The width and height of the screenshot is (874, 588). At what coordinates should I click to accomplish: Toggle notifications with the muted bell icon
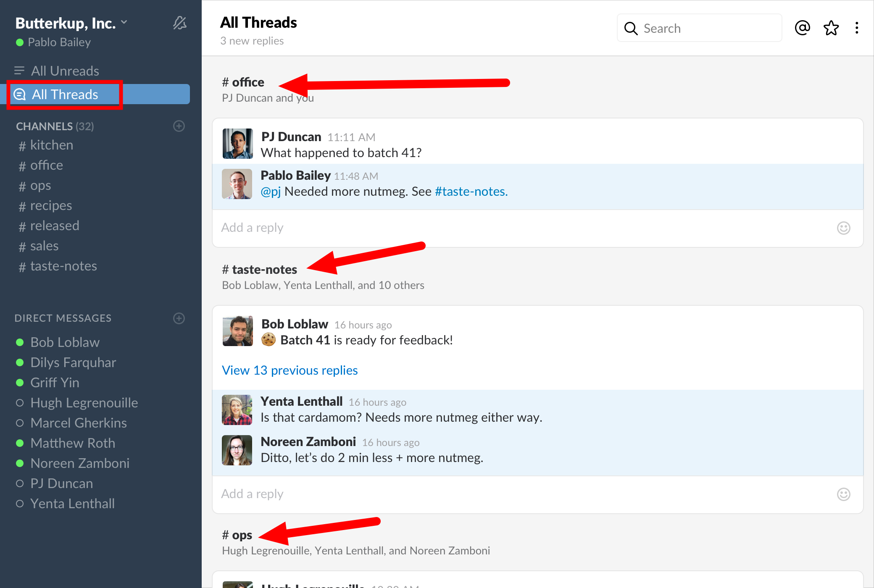coord(180,23)
